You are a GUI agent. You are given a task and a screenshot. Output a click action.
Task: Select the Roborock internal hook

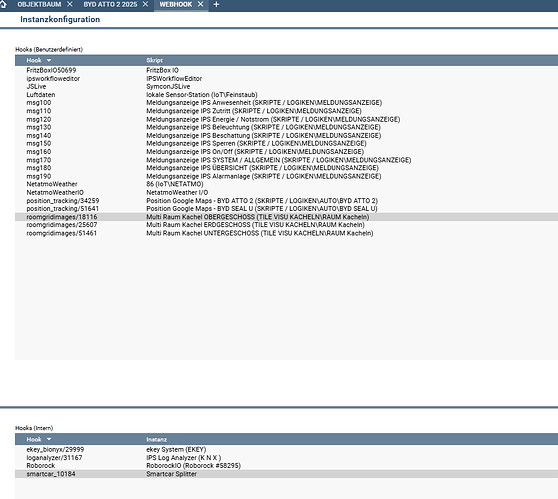(41, 466)
